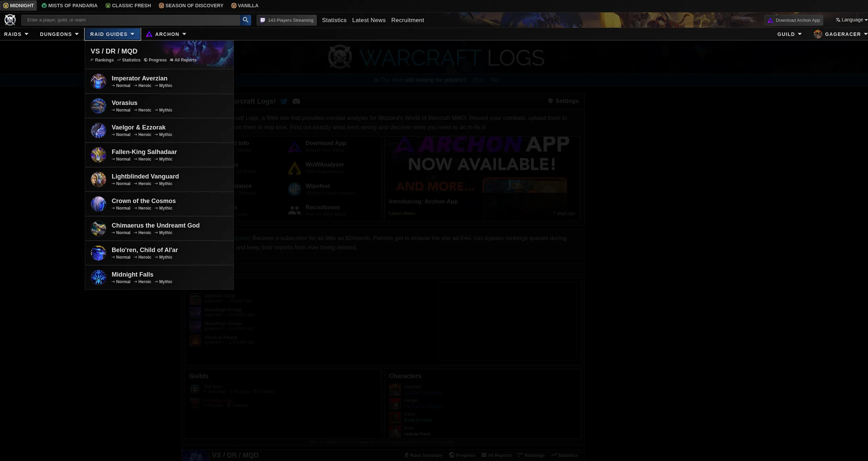Click the Discord icon beside the welcome heading
The image size is (868, 461).
[x=296, y=101]
